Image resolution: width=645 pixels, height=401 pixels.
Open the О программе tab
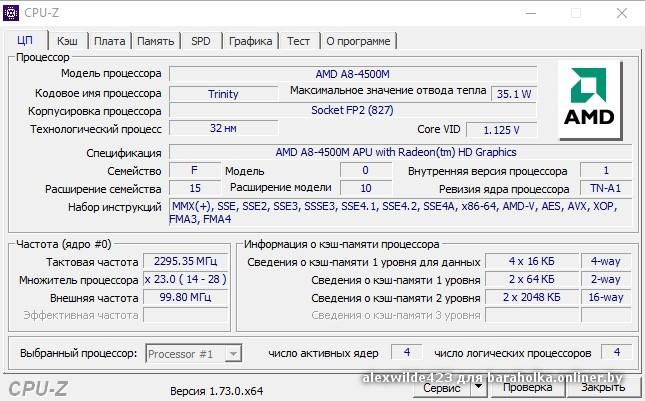coord(358,41)
